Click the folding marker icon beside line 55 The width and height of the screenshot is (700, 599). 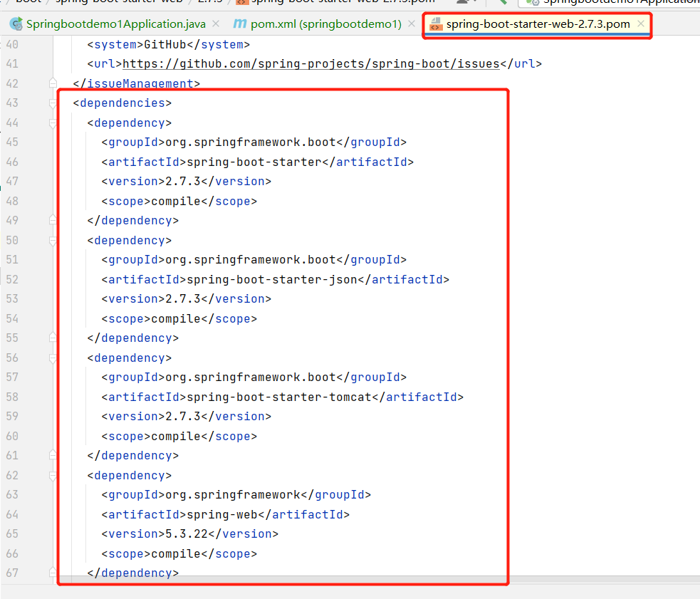(x=53, y=338)
